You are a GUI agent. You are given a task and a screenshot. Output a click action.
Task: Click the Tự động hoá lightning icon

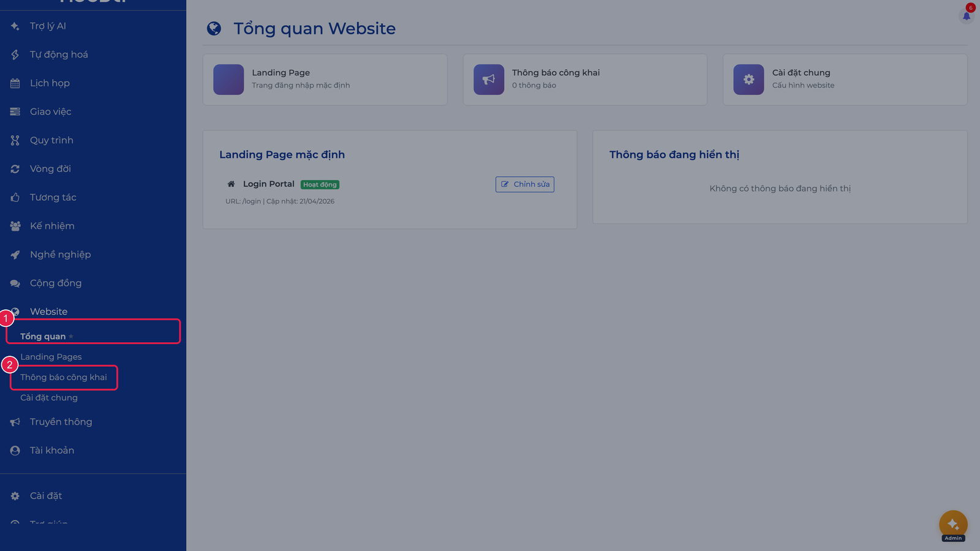(x=15, y=54)
